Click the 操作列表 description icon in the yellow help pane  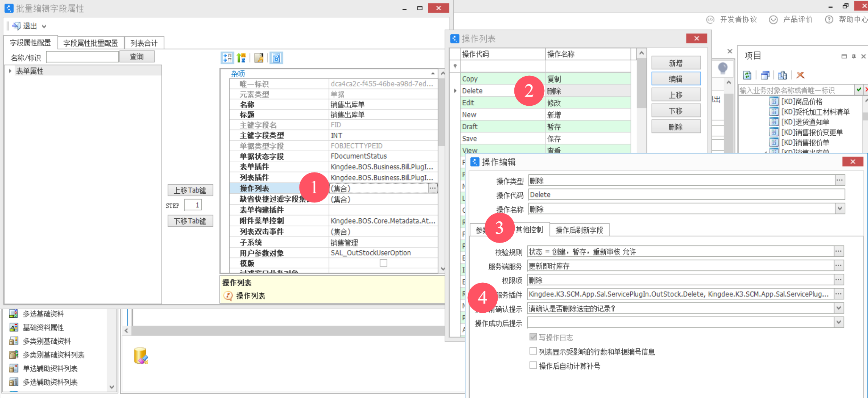pyautogui.click(x=228, y=296)
